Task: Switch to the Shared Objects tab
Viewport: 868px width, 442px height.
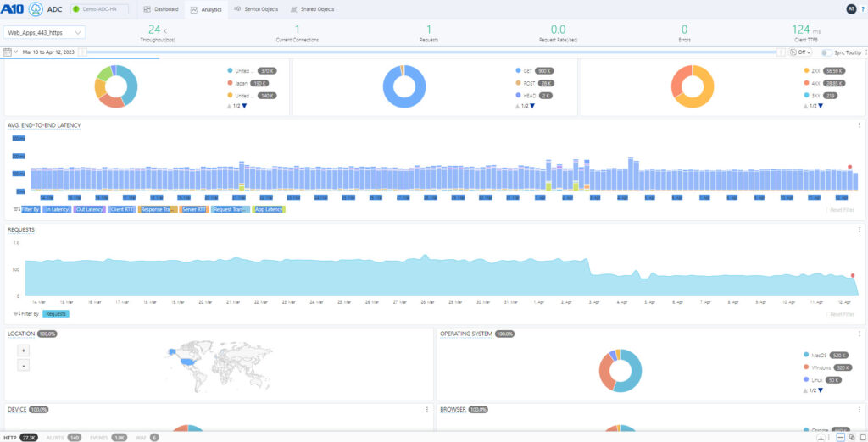Action: 312,9
